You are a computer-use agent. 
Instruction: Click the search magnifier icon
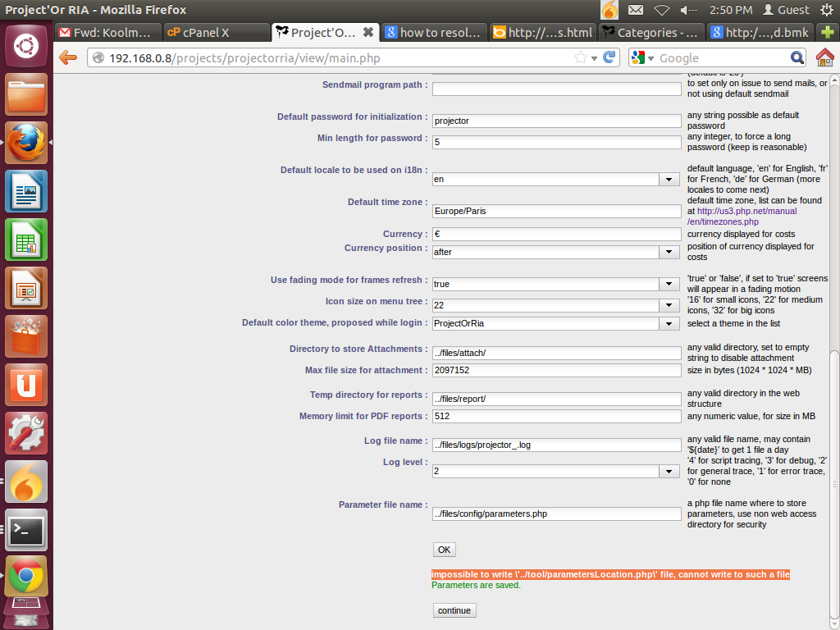(797, 57)
